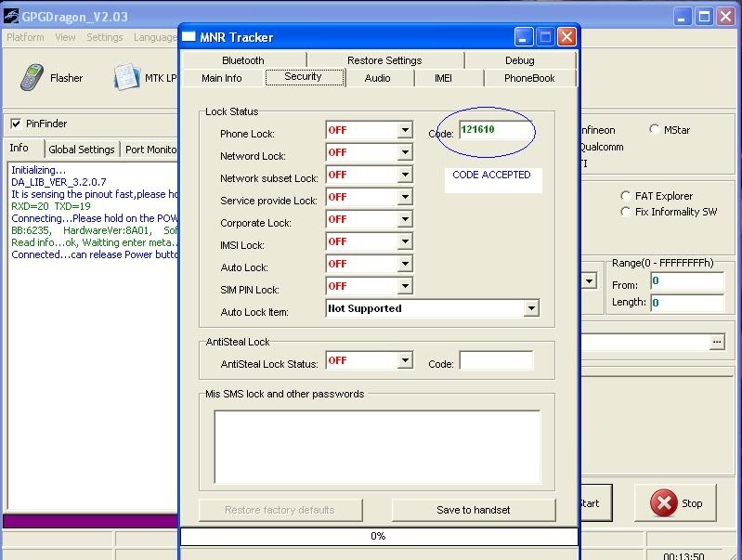Expand the Phone Lock dropdown
The width and height of the screenshot is (742, 560).
[405, 130]
